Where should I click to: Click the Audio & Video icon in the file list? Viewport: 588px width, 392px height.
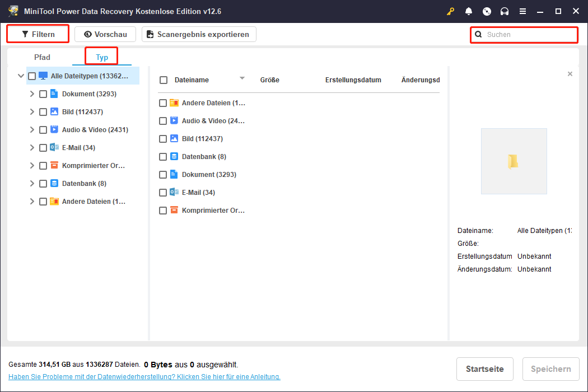point(174,120)
